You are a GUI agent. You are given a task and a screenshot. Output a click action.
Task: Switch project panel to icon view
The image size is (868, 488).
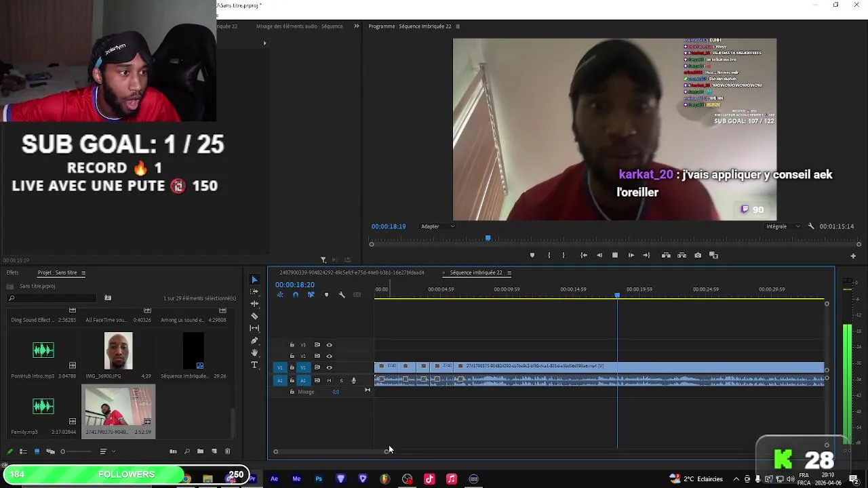point(37,451)
